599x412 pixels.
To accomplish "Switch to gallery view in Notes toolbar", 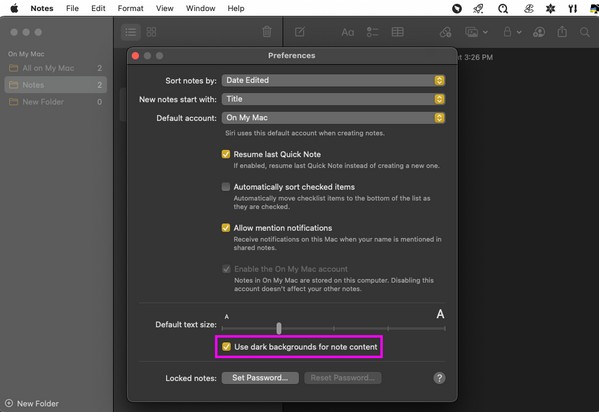I will click(x=151, y=32).
